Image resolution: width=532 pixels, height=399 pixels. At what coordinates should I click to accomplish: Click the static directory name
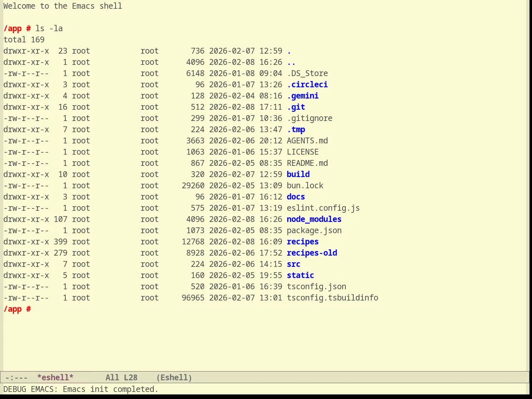300,275
